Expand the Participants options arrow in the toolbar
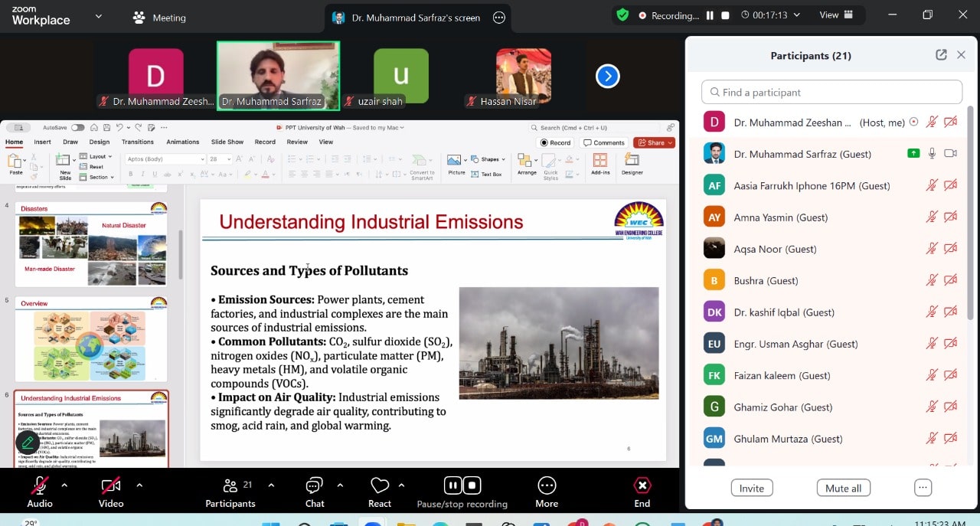Viewport: 980px width, 526px height. (x=271, y=485)
